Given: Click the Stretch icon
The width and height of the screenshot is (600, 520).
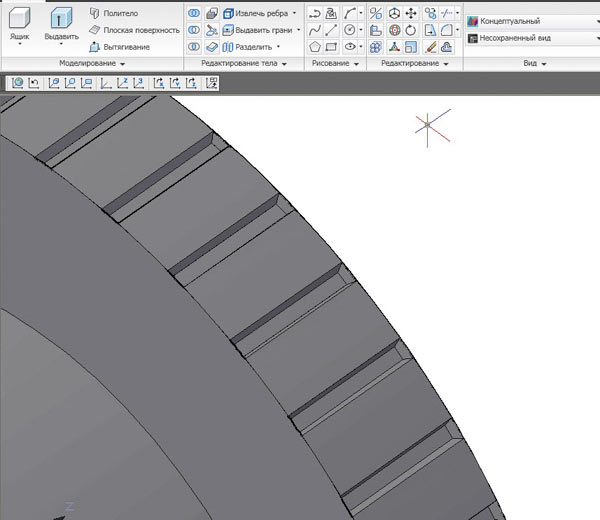Looking at the screenshot, I should coord(430,30).
